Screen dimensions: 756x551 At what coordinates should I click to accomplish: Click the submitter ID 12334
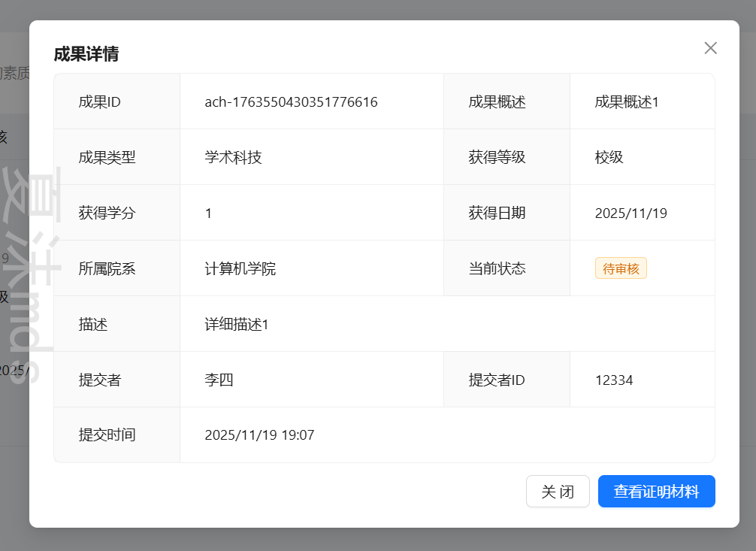coord(614,380)
